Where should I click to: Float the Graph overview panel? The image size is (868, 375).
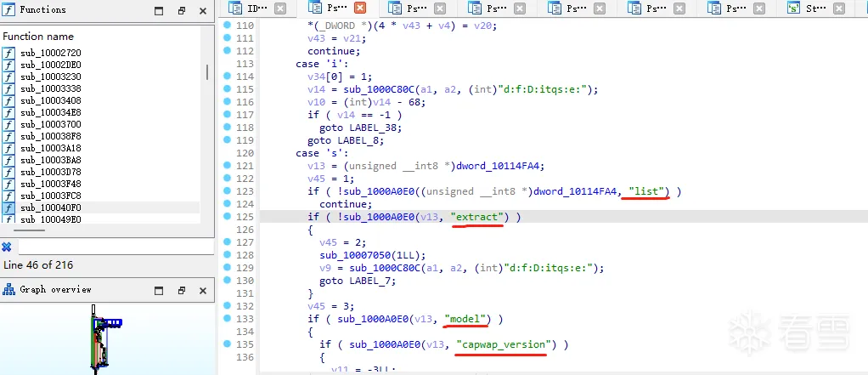tap(182, 291)
